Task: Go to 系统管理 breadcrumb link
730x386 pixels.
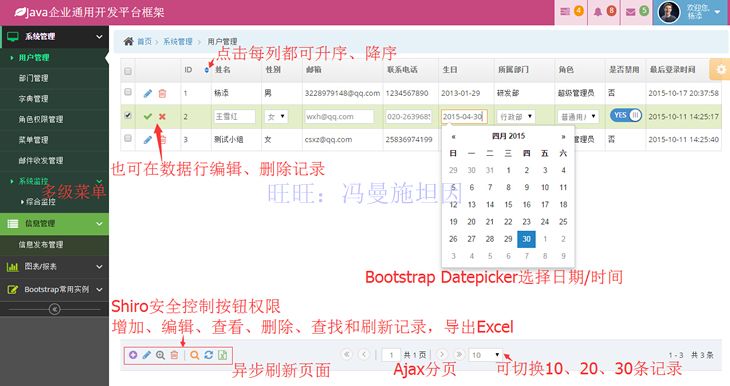Action: click(177, 41)
